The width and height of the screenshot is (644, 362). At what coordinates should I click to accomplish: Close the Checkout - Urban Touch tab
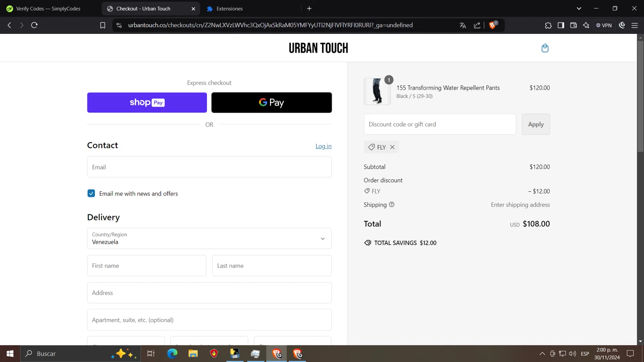point(193,9)
